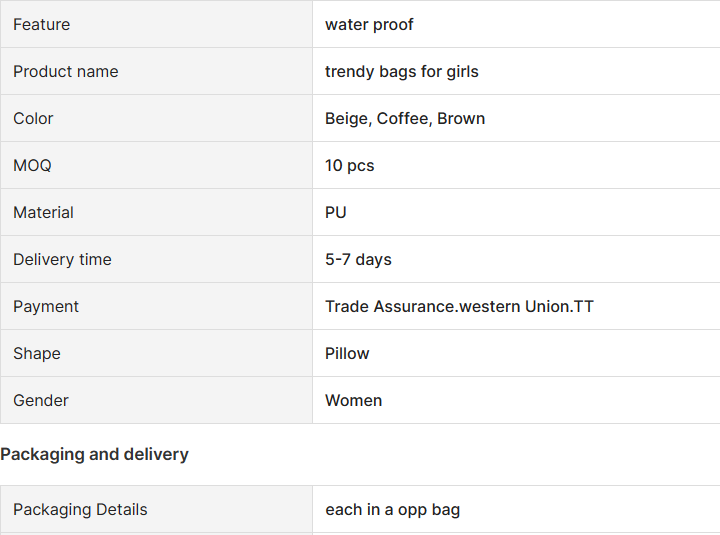
Task: Select the 'Pillow' shape value
Action: [x=347, y=353]
